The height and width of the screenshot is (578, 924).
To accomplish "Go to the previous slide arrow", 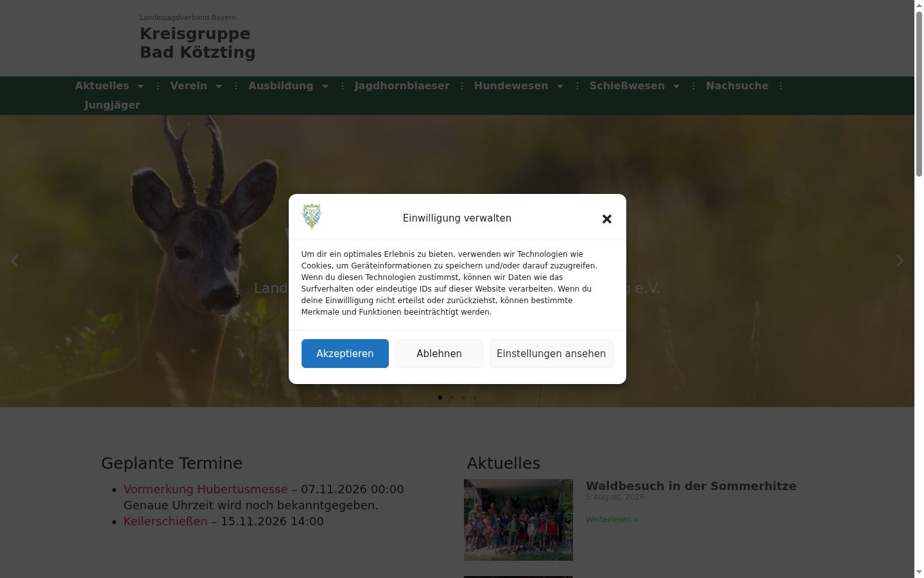I will pyautogui.click(x=14, y=261).
